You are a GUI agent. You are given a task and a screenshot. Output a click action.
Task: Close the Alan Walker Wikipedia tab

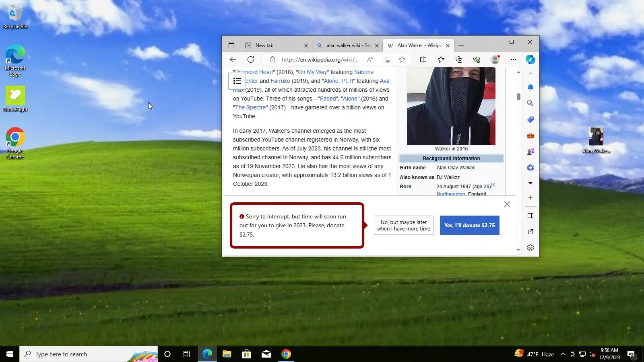click(x=448, y=45)
